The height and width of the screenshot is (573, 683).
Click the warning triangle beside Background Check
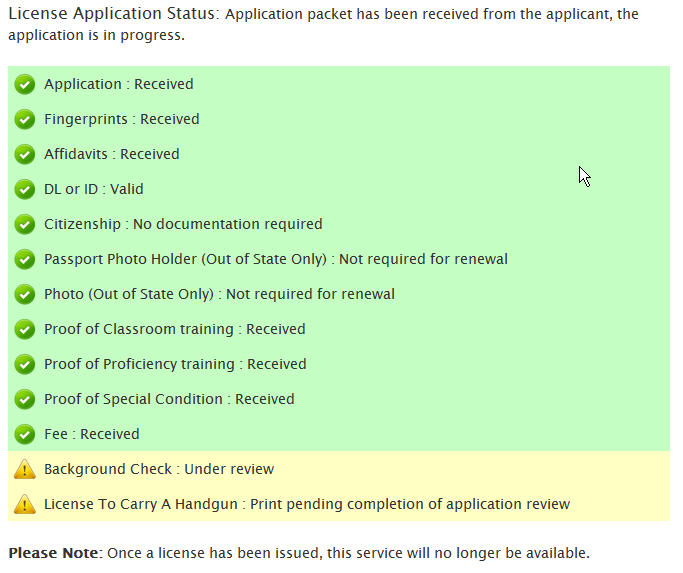pyautogui.click(x=25, y=470)
